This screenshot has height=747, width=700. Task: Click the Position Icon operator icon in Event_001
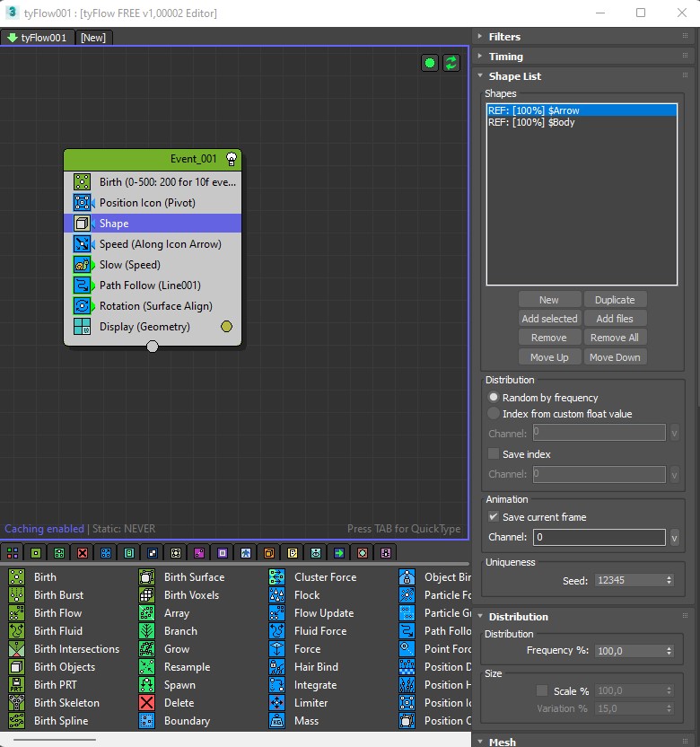(82, 203)
